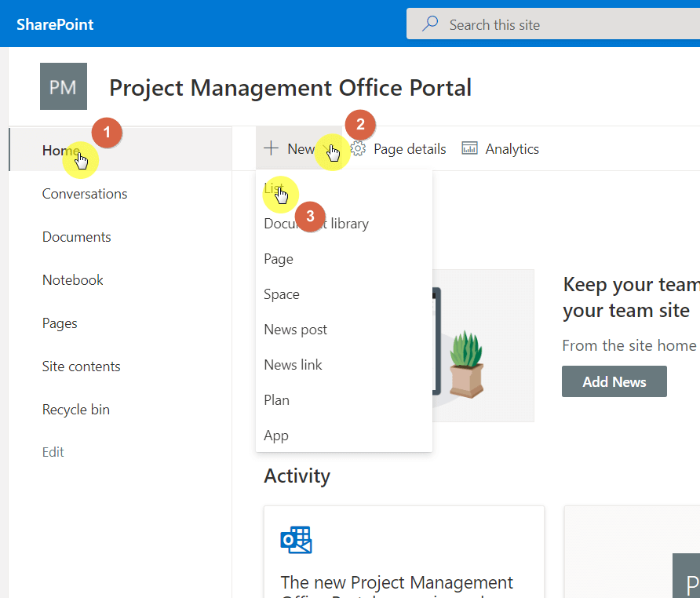
Task: Choose Plan from New menu
Action: click(x=344, y=400)
